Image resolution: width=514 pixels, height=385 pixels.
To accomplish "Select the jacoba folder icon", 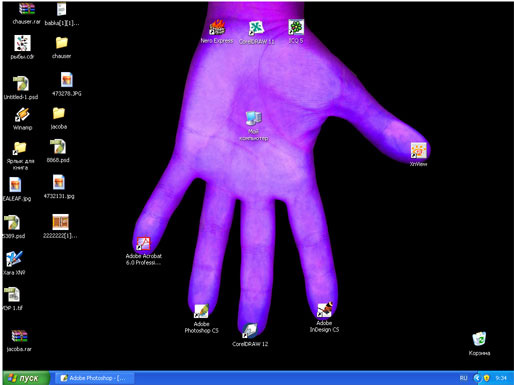I will pos(59,113).
